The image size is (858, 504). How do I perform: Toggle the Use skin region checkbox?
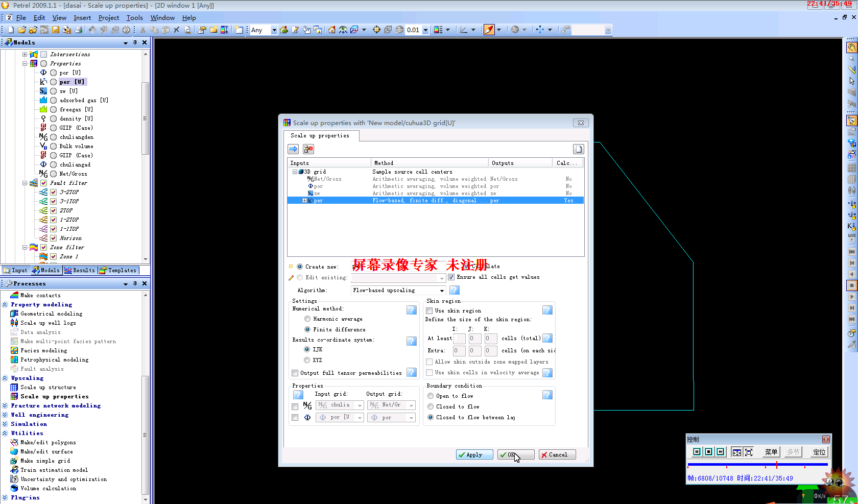pos(430,310)
